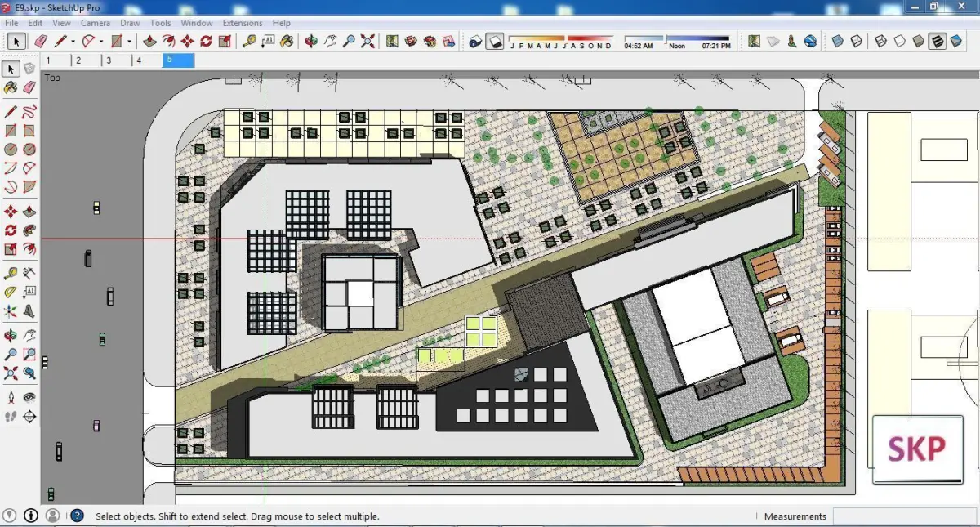Expand the Arc tool dropdown arrow

101,42
